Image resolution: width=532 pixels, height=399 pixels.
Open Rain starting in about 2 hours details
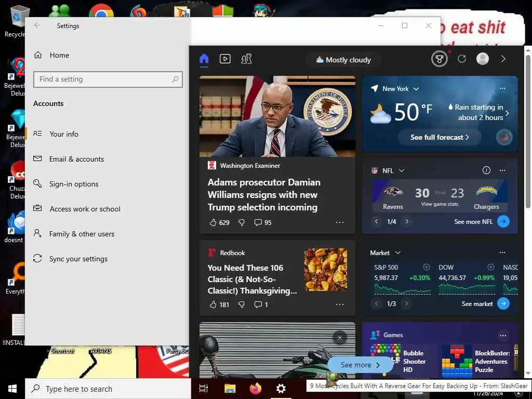tap(478, 112)
